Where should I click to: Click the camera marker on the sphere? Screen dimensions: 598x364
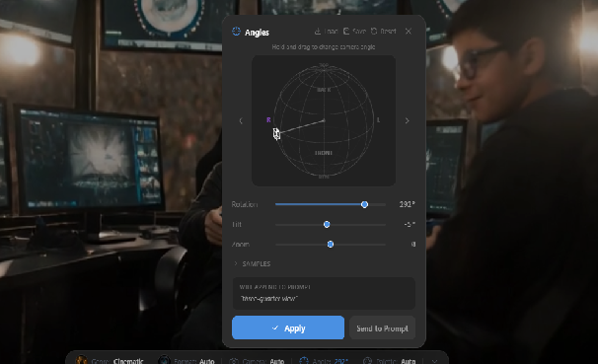[276, 134]
